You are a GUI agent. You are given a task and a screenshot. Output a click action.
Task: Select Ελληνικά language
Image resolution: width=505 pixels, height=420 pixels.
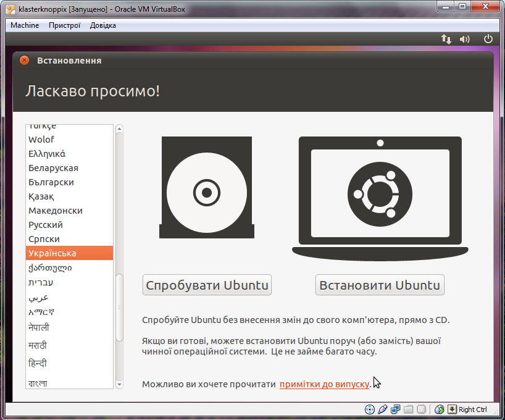click(69, 154)
